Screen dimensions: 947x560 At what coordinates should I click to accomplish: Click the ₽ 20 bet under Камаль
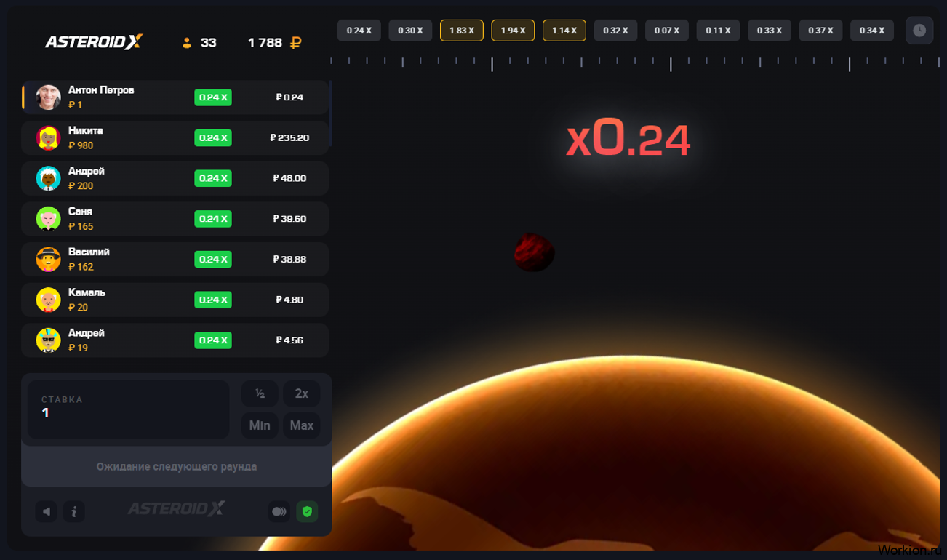pos(78,308)
